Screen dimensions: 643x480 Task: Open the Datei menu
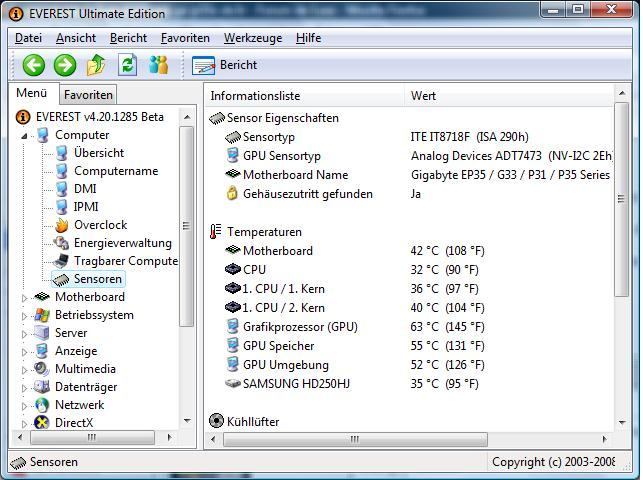[x=28, y=38]
